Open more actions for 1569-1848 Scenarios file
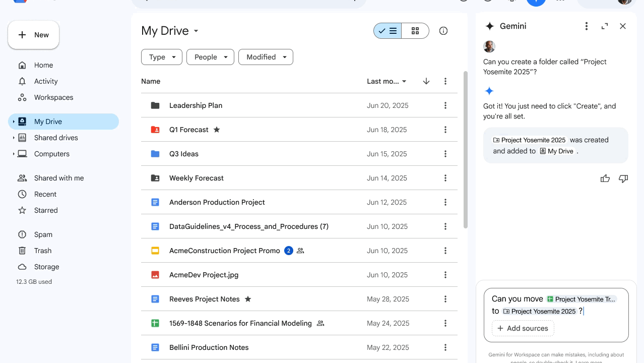 pyautogui.click(x=445, y=323)
